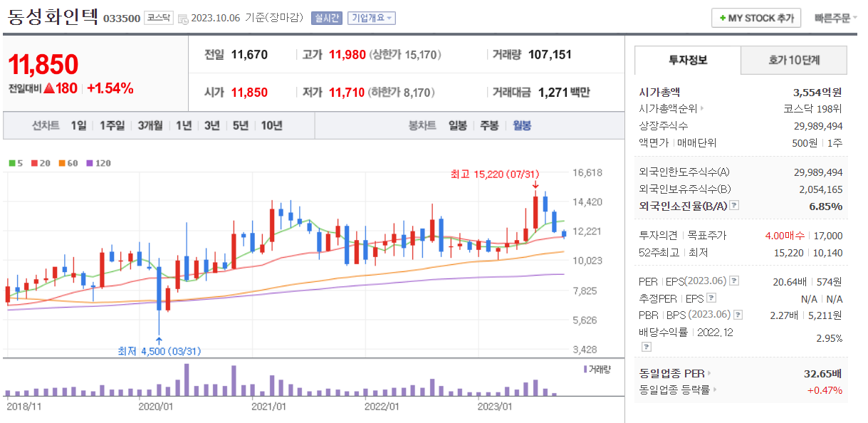Screen dimensions: 868x423
Task: Open the 기업개요 dropdown
Action: [x=372, y=19]
